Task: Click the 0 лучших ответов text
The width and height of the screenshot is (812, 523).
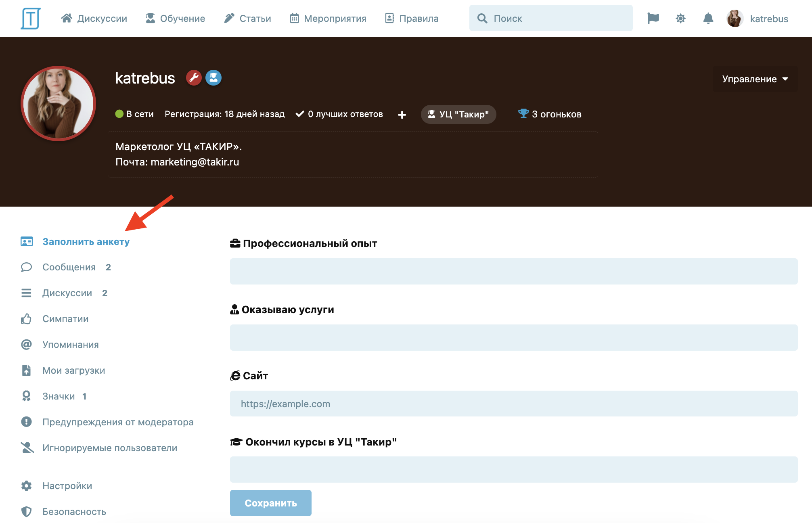Action: click(x=345, y=114)
